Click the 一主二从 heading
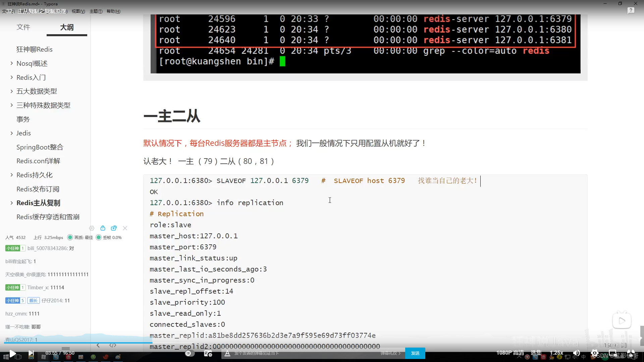Screen dimensions: 644x362 [x=172, y=117]
